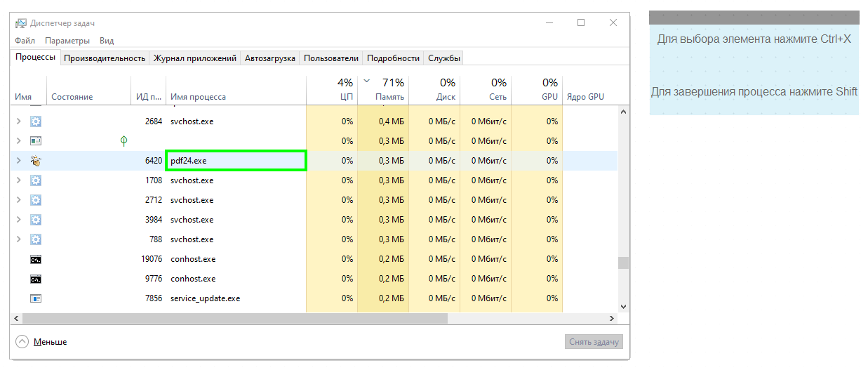Image resolution: width=868 pixels, height=370 pixels.
Task: Expand the pdf24.exe process row
Action: (19, 161)
